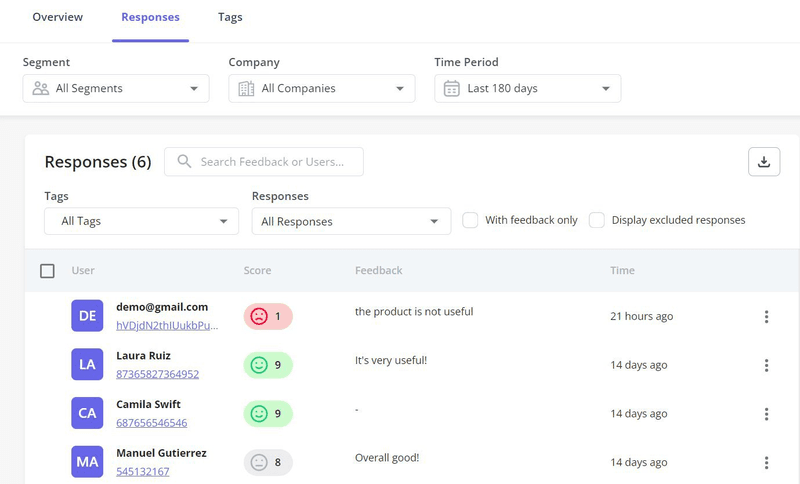Viewport: 800px width, 484px height.
Task: Go to the Tags tab
Action: (230, 17)
